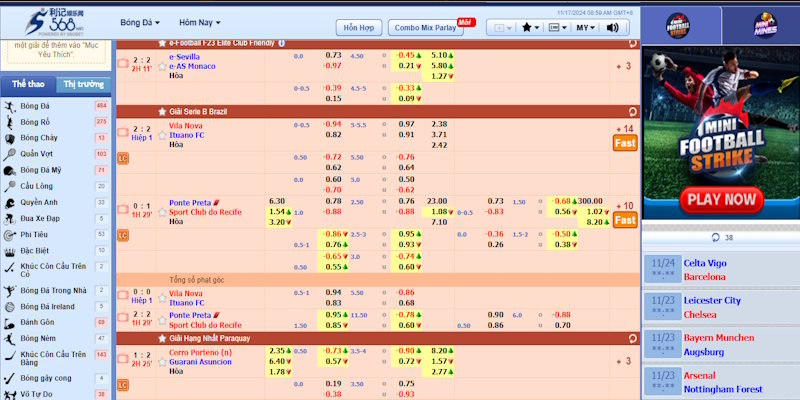Favorite the Giải Hạng Nhất Paraguay league star
The height and width of the screenshot is (400, 800).
pos(162,338)
